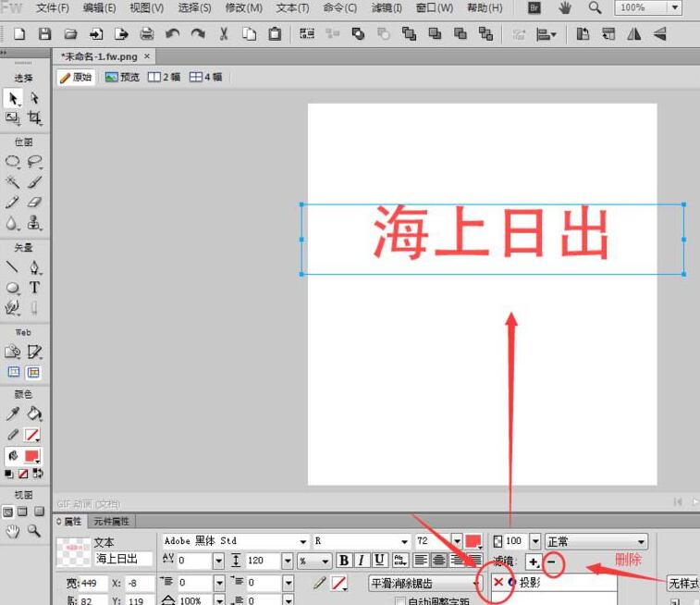Click the 原始 view button

(x=76, y=77)
